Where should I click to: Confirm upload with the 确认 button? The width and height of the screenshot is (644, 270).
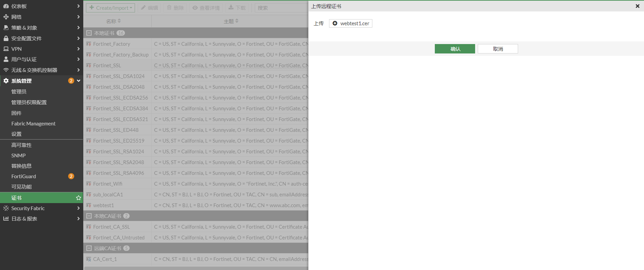point(455,49)
